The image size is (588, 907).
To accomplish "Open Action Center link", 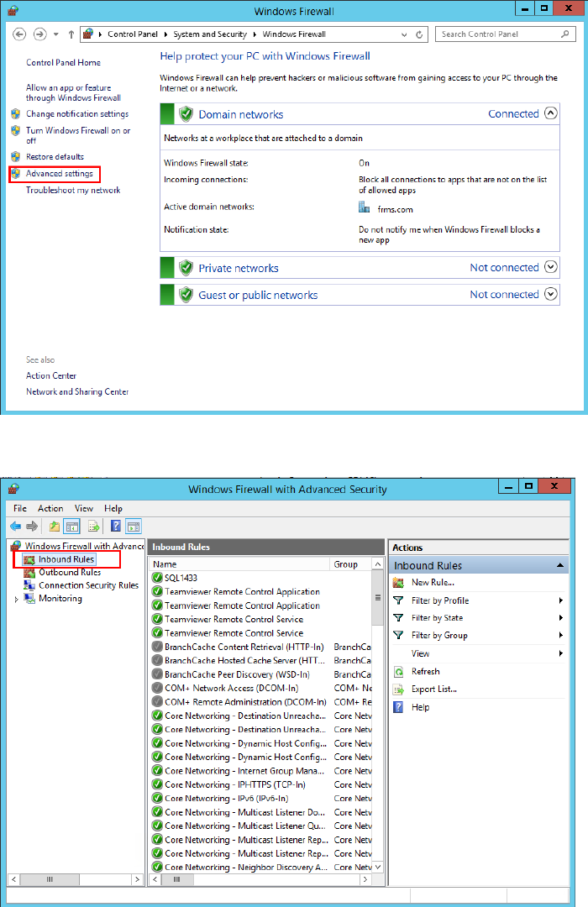I will coord(51,376).
